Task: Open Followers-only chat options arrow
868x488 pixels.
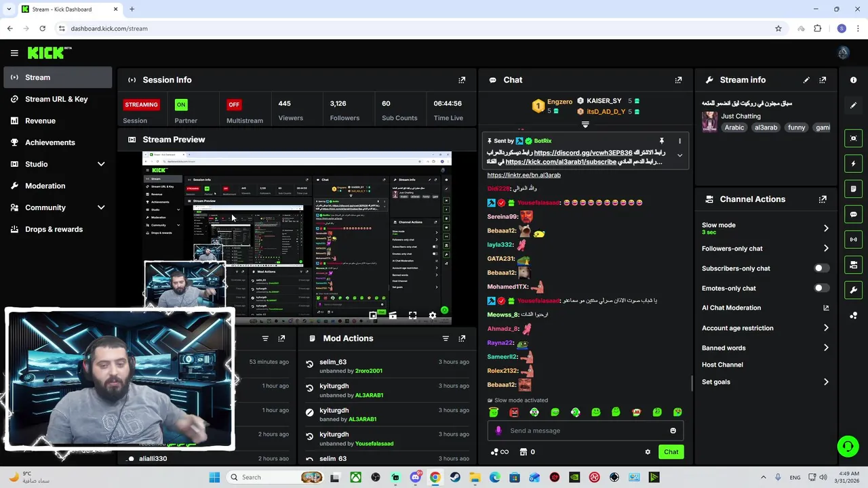Action: click(826, 249)
